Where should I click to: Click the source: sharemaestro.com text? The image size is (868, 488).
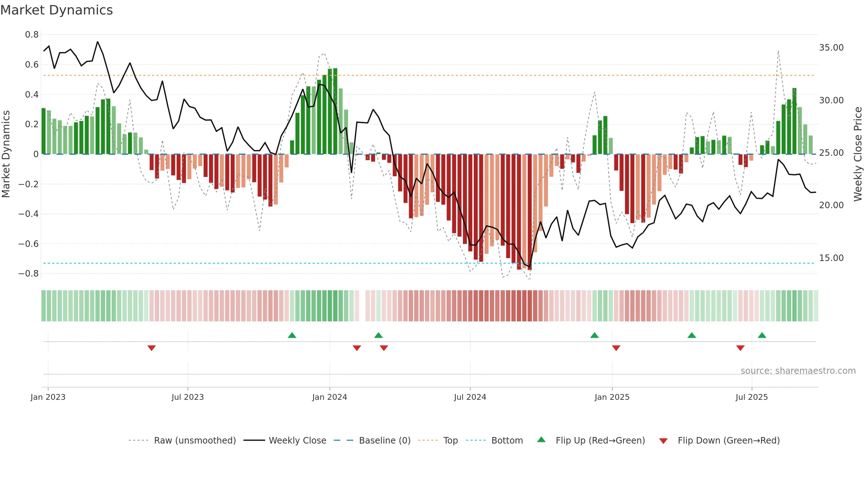(798, 371)
